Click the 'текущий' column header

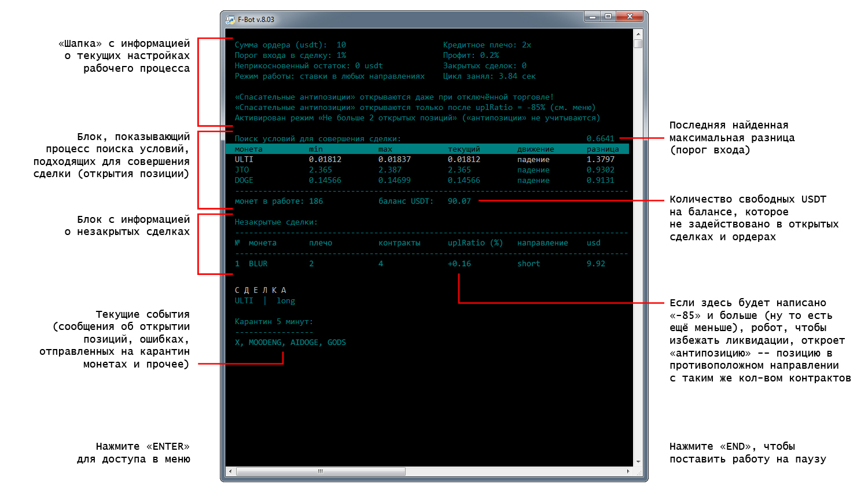(x=464, y=149)
